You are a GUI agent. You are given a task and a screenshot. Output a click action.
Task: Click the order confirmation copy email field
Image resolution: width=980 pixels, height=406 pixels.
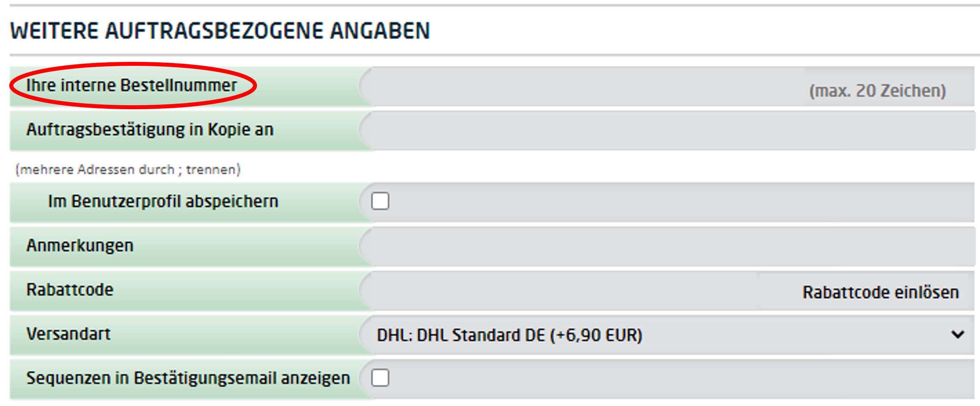(x=667, y=131)
